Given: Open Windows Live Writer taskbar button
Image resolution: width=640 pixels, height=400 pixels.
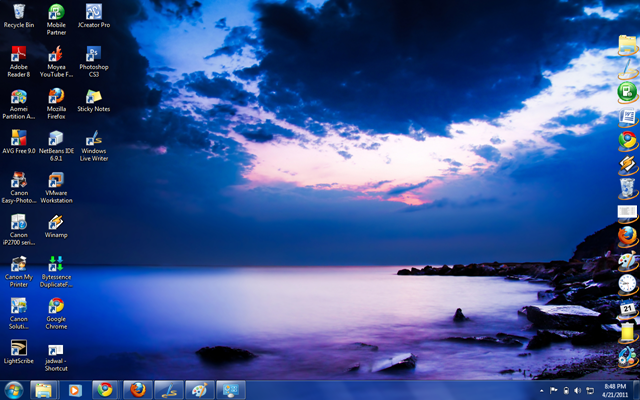Looking at the screenshot, I should tap(169, 390).
